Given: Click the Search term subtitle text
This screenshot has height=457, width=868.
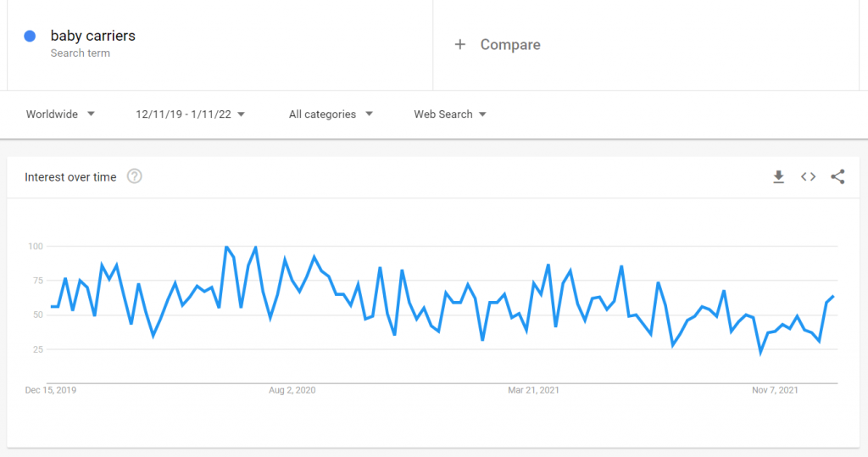Looking at the screenshot, I should pyautogui.click(x=81, y=53).
